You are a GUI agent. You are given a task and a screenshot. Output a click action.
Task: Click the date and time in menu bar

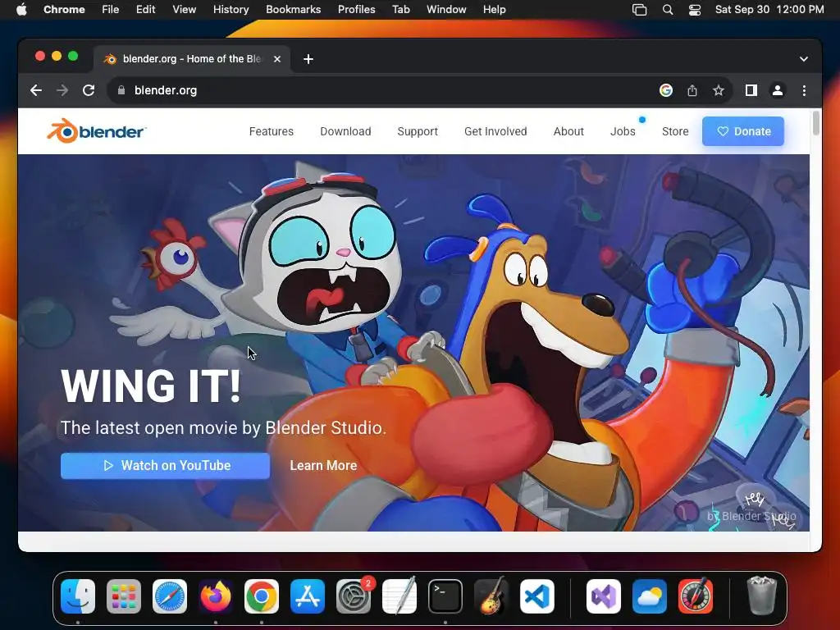coord(769,10)
